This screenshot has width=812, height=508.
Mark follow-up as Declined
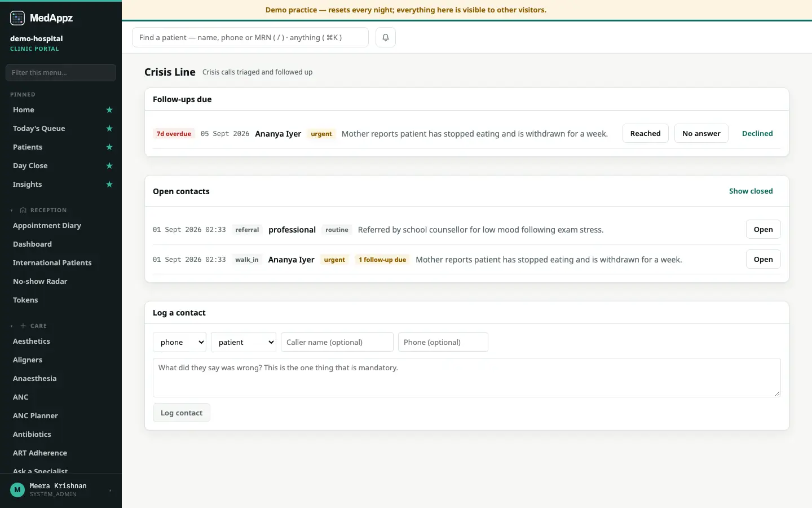(x=757, y=134)
